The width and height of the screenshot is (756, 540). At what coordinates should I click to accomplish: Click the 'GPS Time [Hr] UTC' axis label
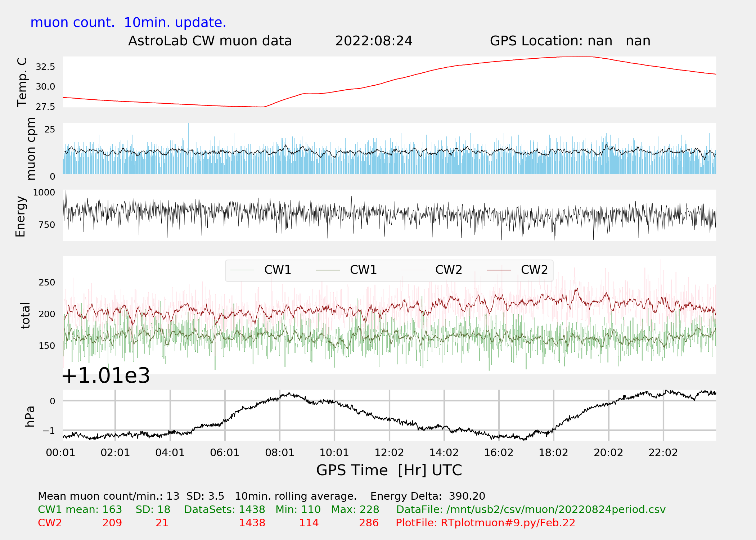tap(389, 470)
